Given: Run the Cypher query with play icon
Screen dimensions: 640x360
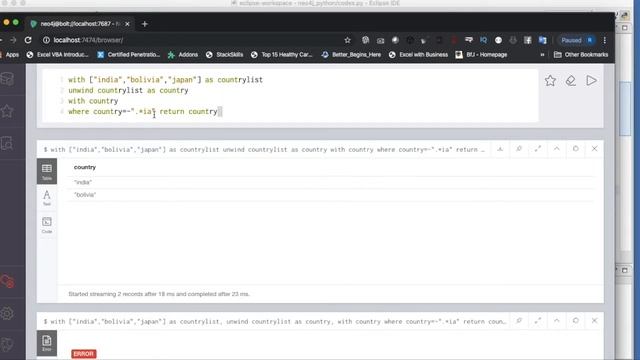Looking at the screenshot, I should [x=591, y=80].
